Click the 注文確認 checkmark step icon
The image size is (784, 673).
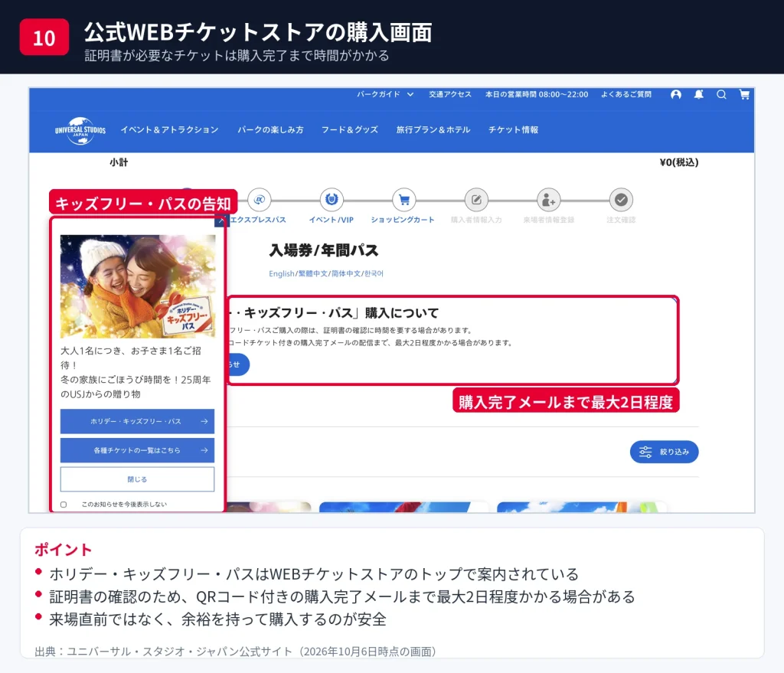(x=621, y=200)
